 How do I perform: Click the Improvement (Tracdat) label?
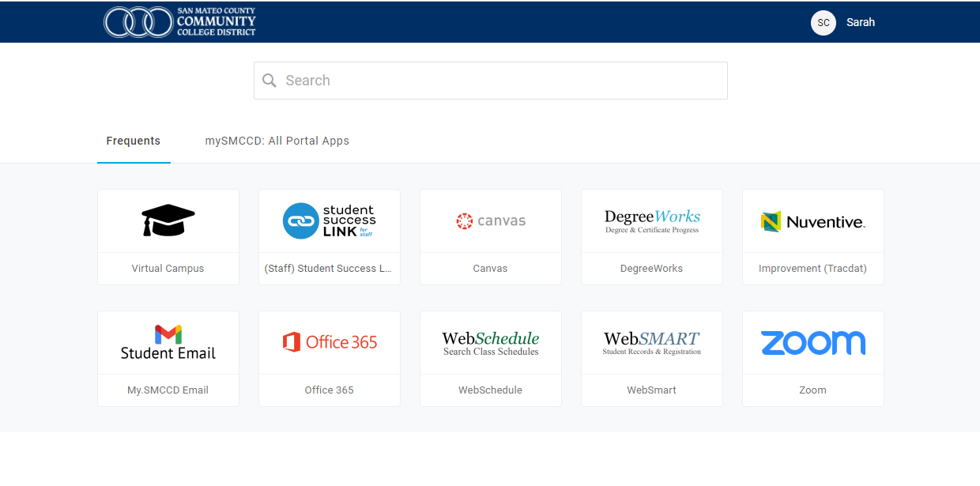pyautogui.click(x=812, y=269)
